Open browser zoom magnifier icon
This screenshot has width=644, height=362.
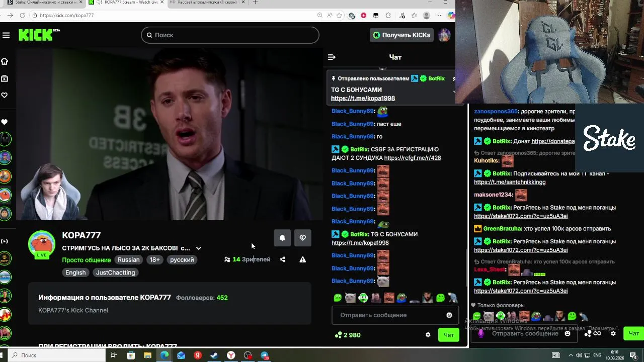pyautogui.click(x=320, y=16)
